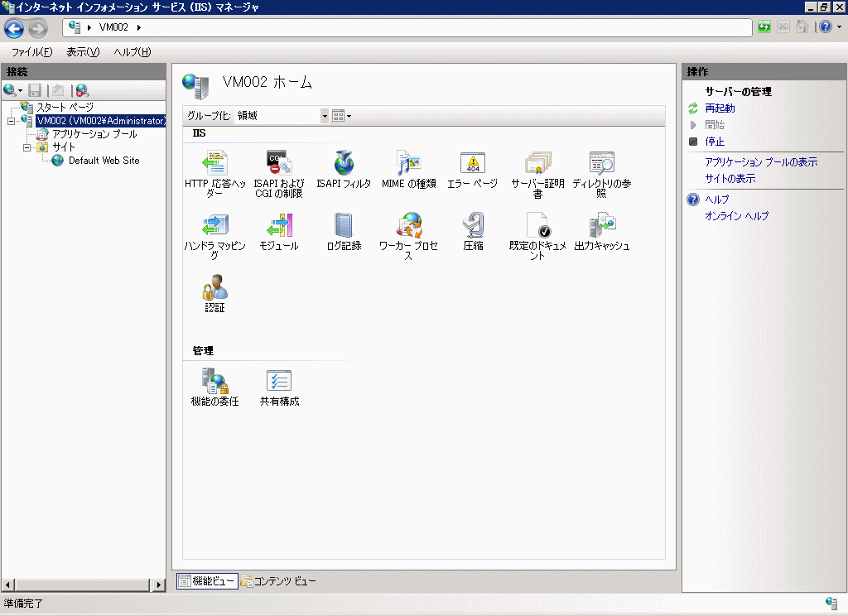Screen dimensions: 848x616
Task: Open the 出力キャッシュ feature
Action: pyautogui.click(x=602, y=232)
